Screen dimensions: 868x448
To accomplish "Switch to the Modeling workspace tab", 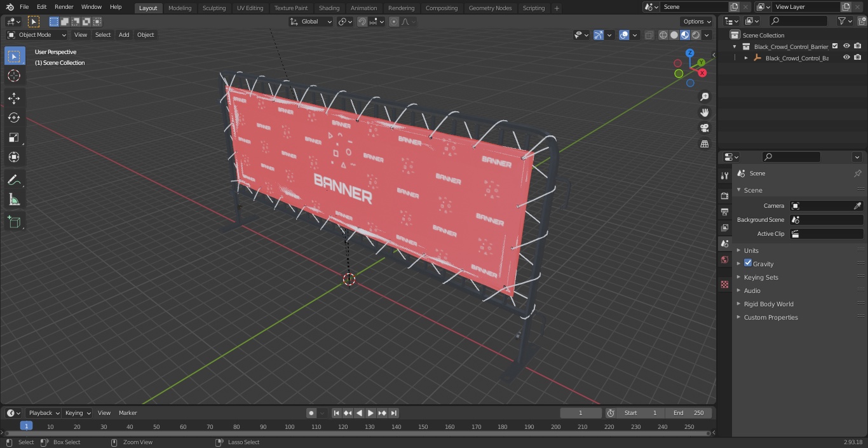I will click(x=180, y=8).
